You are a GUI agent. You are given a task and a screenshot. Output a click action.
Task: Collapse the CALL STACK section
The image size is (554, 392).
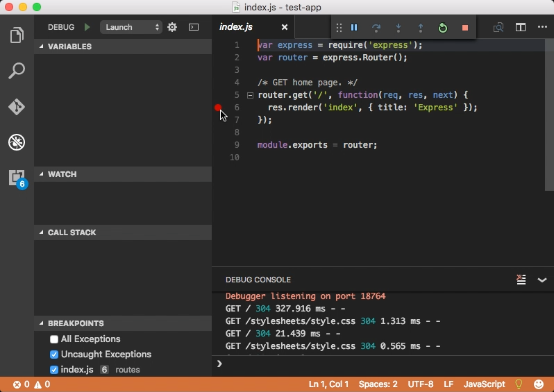[x=72, y=232]
